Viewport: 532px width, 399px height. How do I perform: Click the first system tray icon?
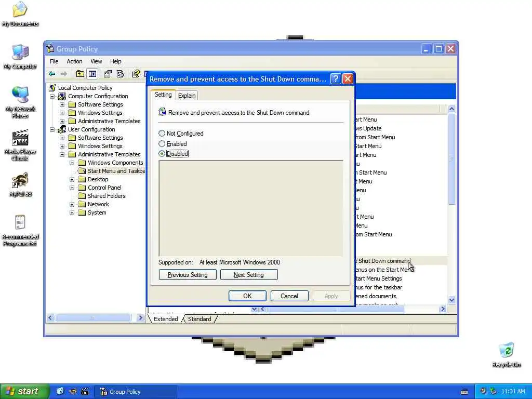point(483,391)
